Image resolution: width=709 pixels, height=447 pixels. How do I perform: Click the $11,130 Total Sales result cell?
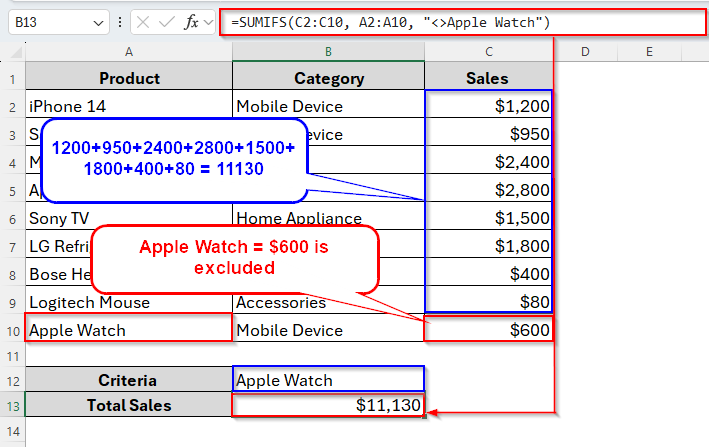328,405
